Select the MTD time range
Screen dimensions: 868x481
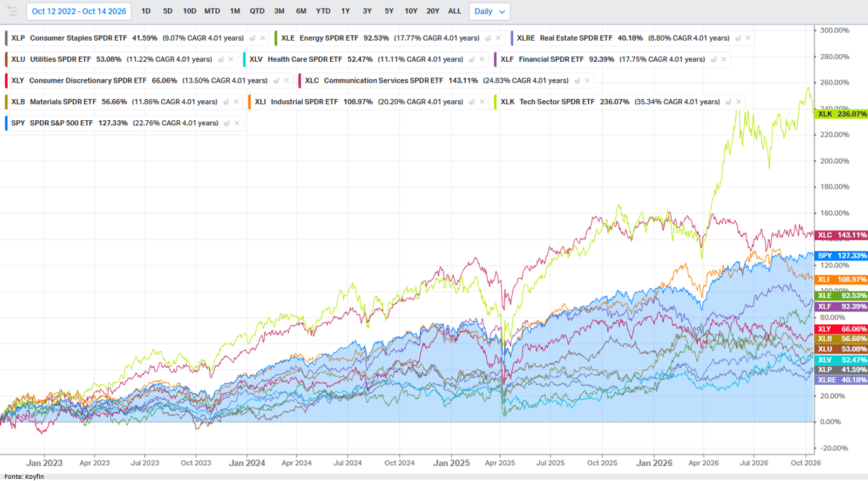point(212,11)
